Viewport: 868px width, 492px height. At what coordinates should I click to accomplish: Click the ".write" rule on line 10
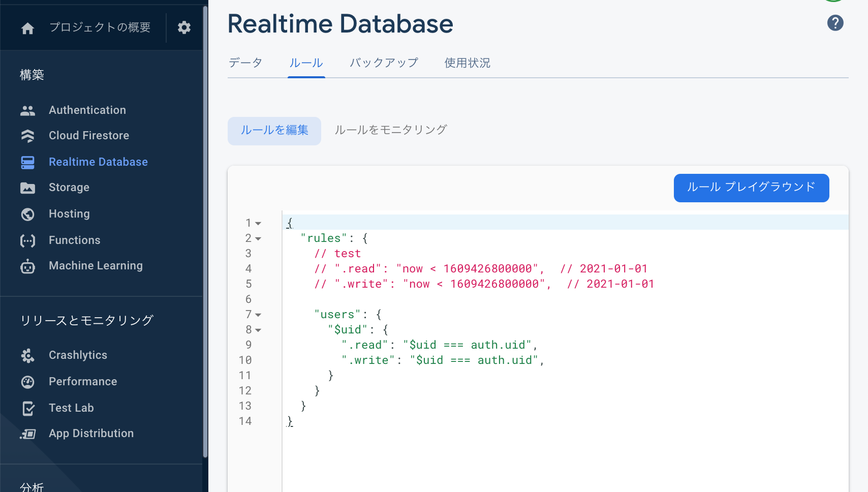443,360
